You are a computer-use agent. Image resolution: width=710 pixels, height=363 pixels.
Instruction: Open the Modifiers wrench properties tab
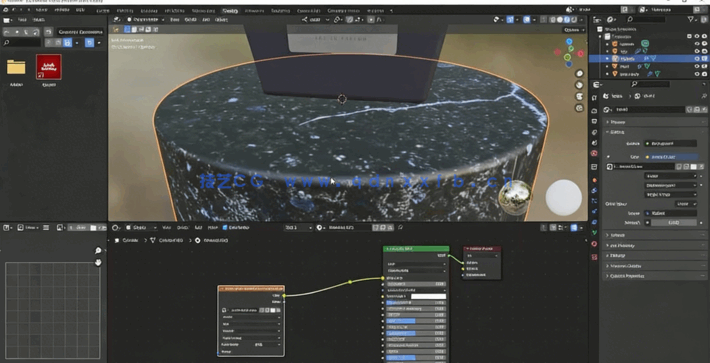tap(595, 191)
